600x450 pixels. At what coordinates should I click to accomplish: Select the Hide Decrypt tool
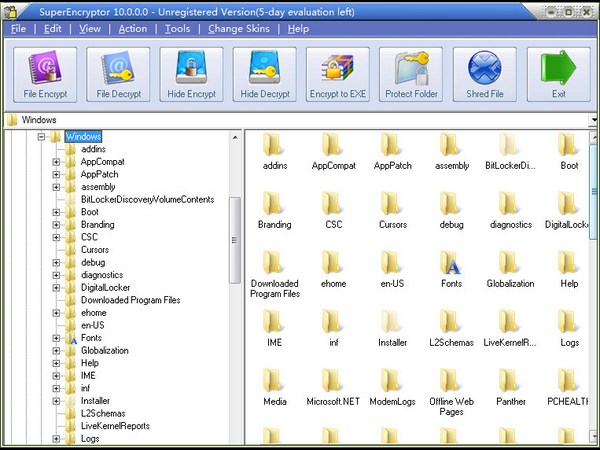point(264,74)
